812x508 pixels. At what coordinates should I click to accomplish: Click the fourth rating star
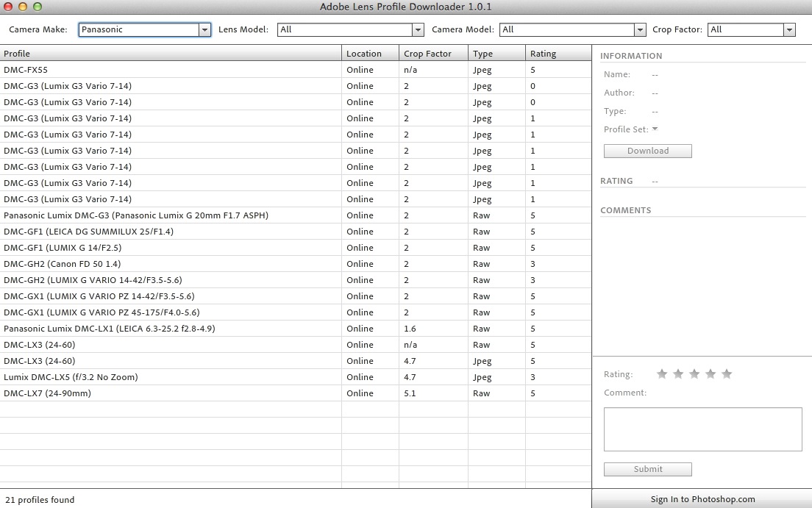pos(710,374)
